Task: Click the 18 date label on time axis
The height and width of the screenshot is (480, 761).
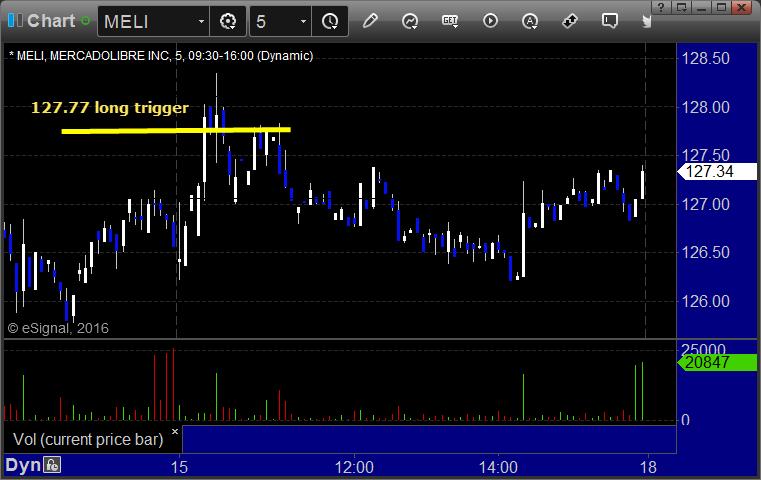Action: 648,467
